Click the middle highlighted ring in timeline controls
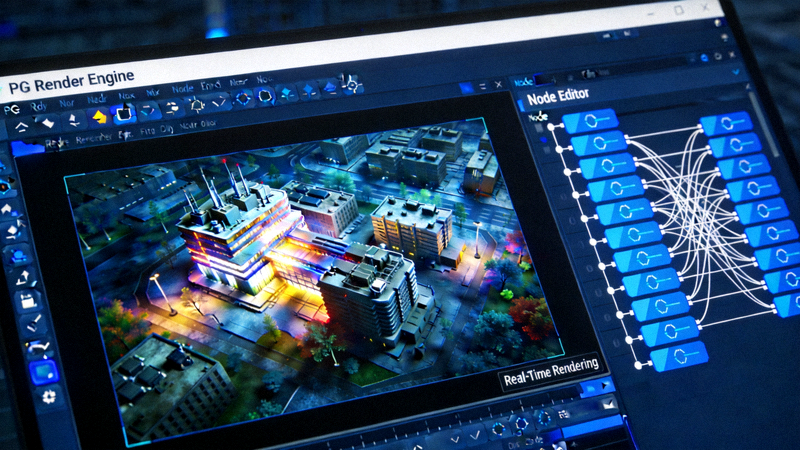 pyautogui.click(x=521, y=423)
